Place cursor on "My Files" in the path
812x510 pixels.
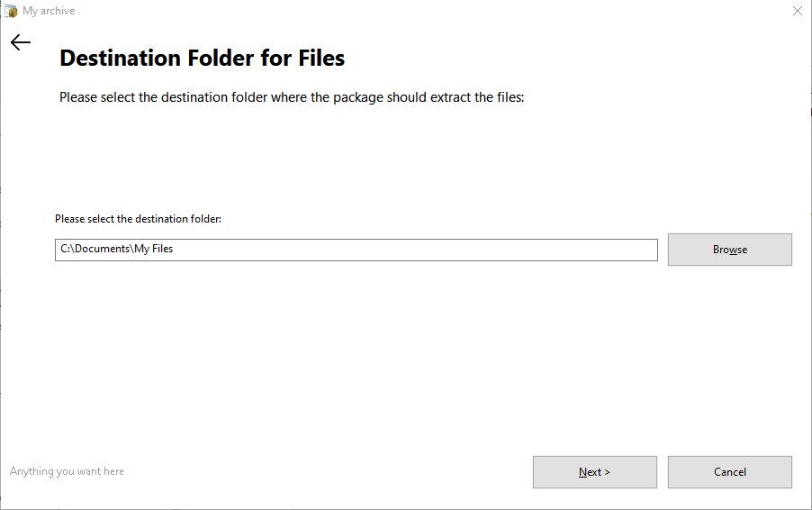coord(153,249)
